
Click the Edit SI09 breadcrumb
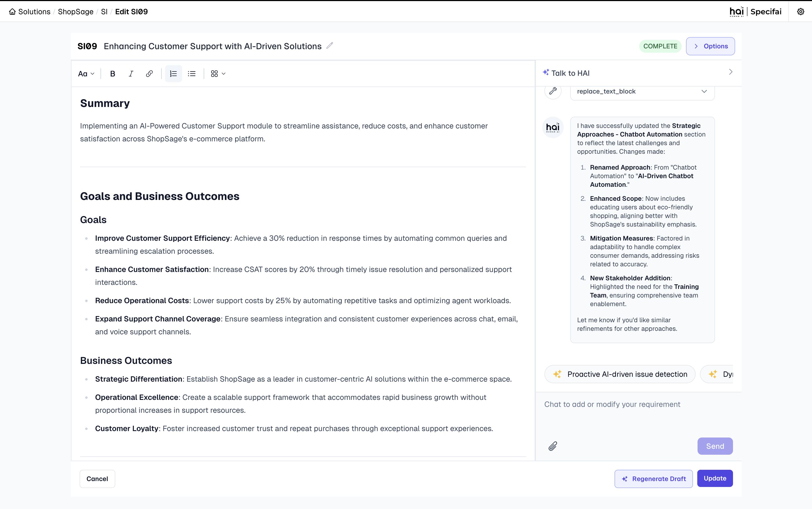(132, 12)
